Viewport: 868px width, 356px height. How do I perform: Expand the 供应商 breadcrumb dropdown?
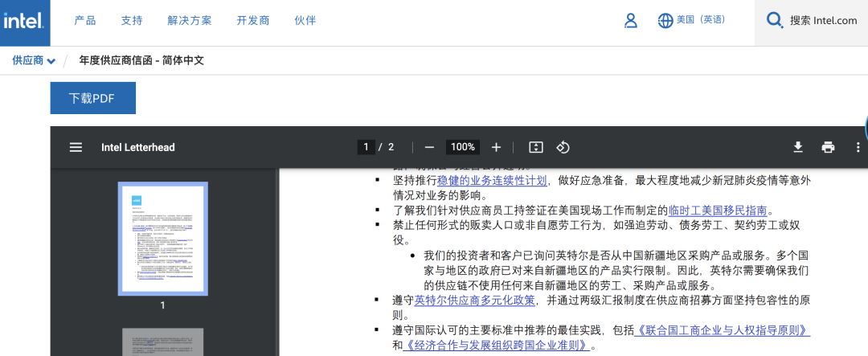34,60
